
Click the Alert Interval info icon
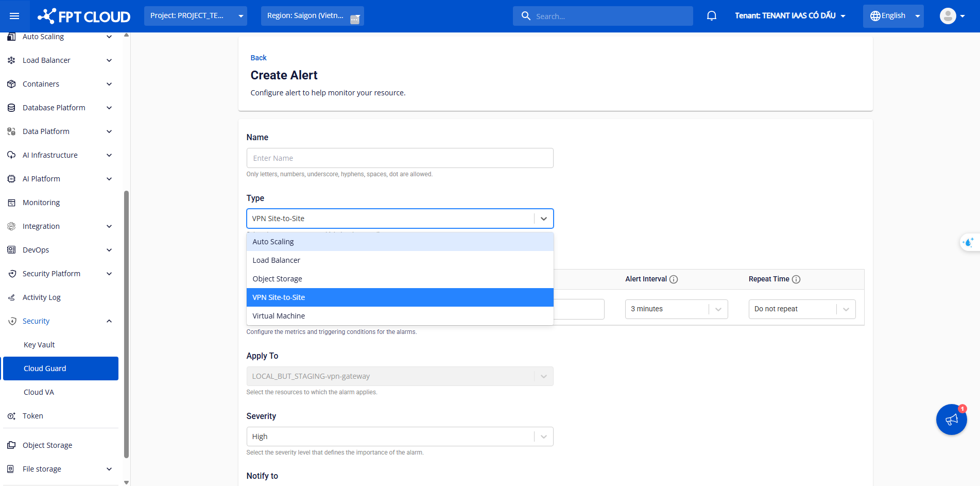click(x=674, y=279)
